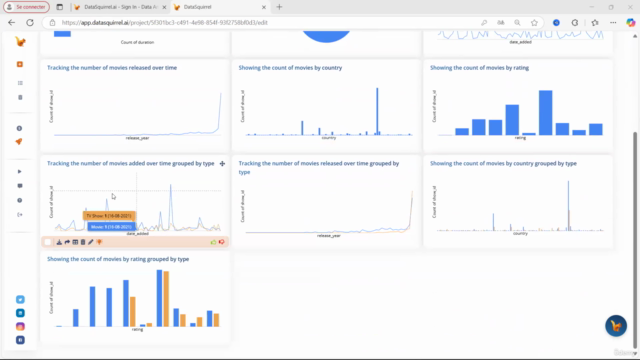
Task: Open the browser favorites list icon
Action: (x=595, y=23)
